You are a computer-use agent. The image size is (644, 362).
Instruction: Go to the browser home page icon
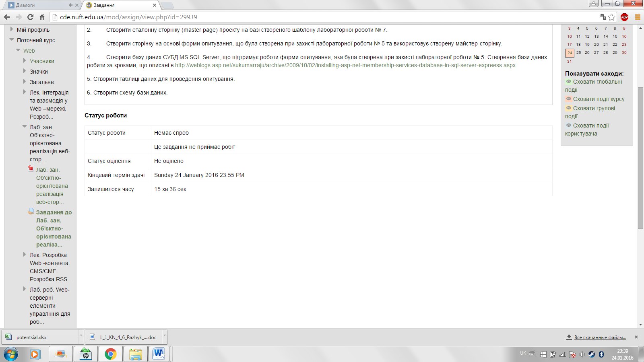coord(42,17)
